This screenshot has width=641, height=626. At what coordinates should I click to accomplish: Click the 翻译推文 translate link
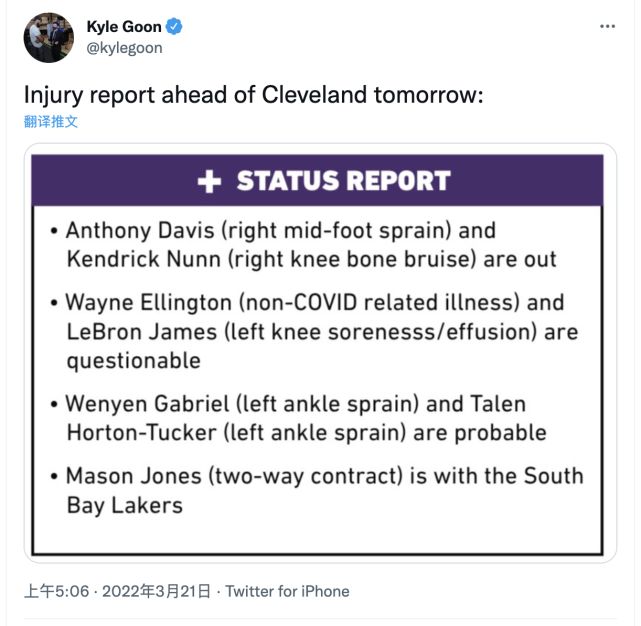(x=51, y=122)
